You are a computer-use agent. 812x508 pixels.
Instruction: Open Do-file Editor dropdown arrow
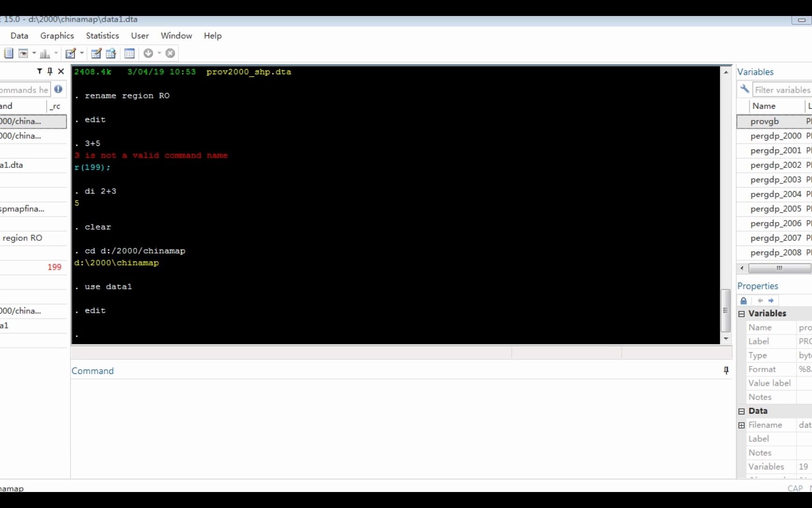[82, 53]
